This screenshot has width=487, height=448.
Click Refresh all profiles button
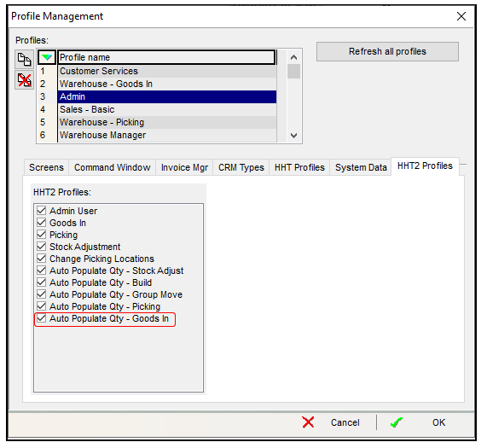(x=387, y=51)
